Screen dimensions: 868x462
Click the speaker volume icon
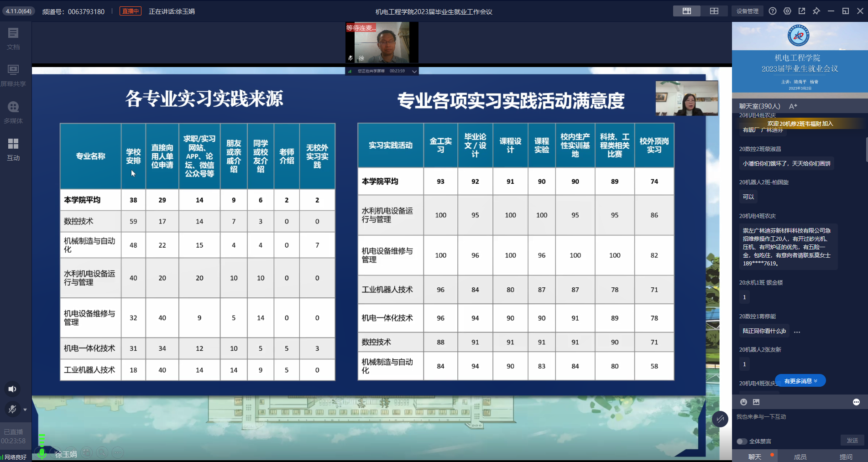pyautogui.click(x=12, y=389)
